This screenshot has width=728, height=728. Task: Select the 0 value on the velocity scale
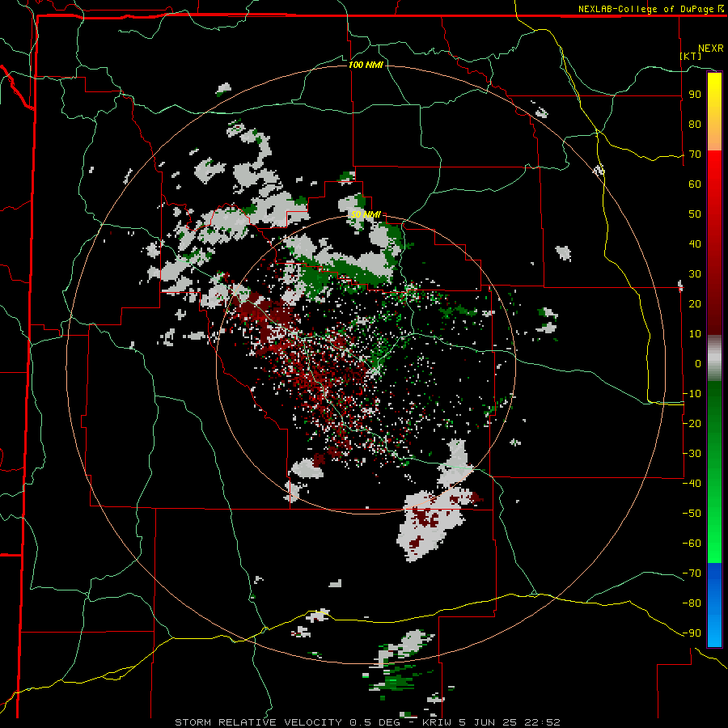coord(698,364)
